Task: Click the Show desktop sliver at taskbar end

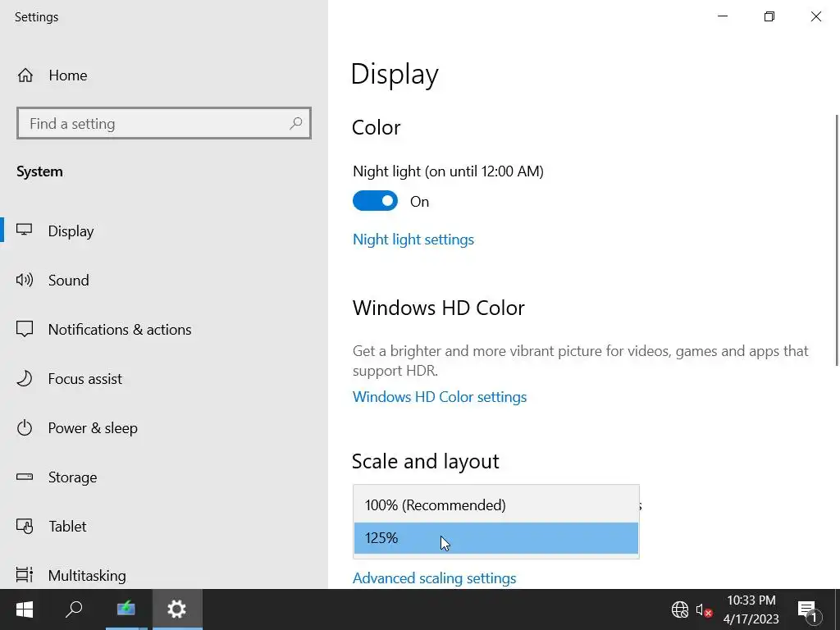Action: 838,609
